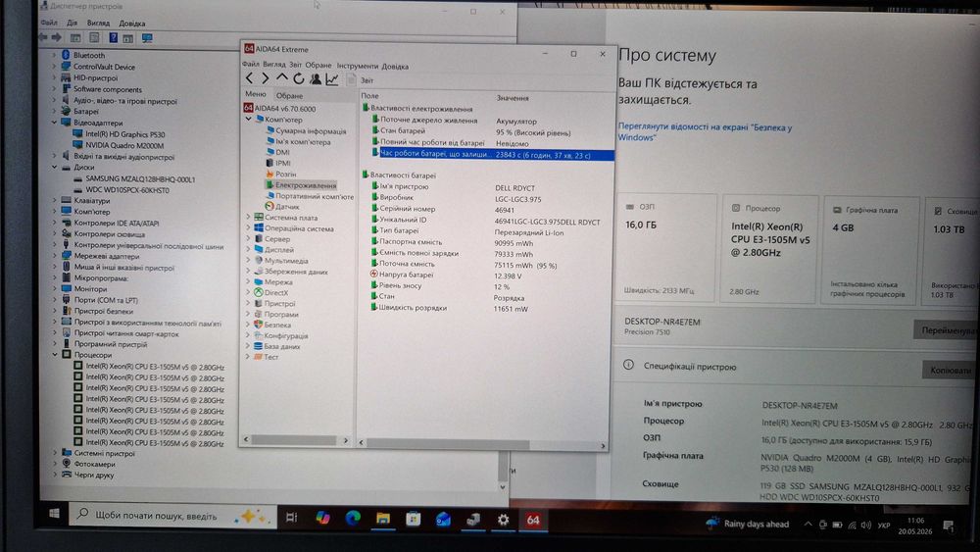This screenshot has width=980, height=552.
Task: Expand Дисплей node in AIDA64
Action: 248,249
